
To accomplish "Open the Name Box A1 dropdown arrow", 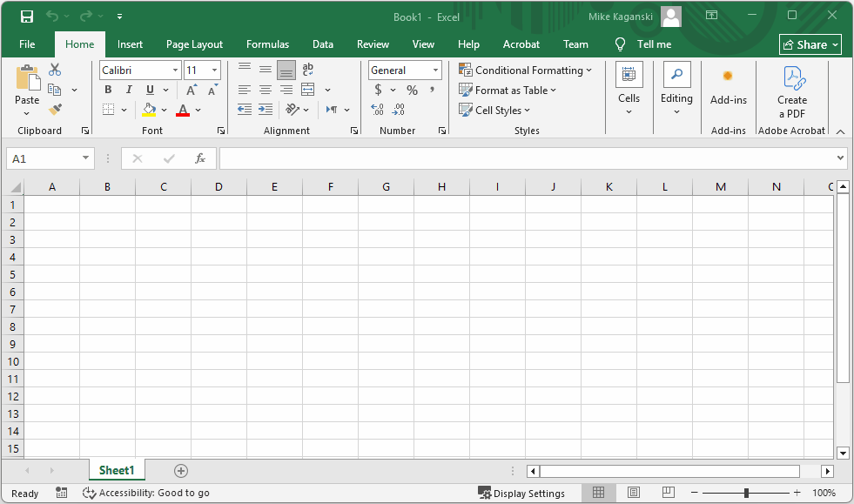I will pos(85,158).
